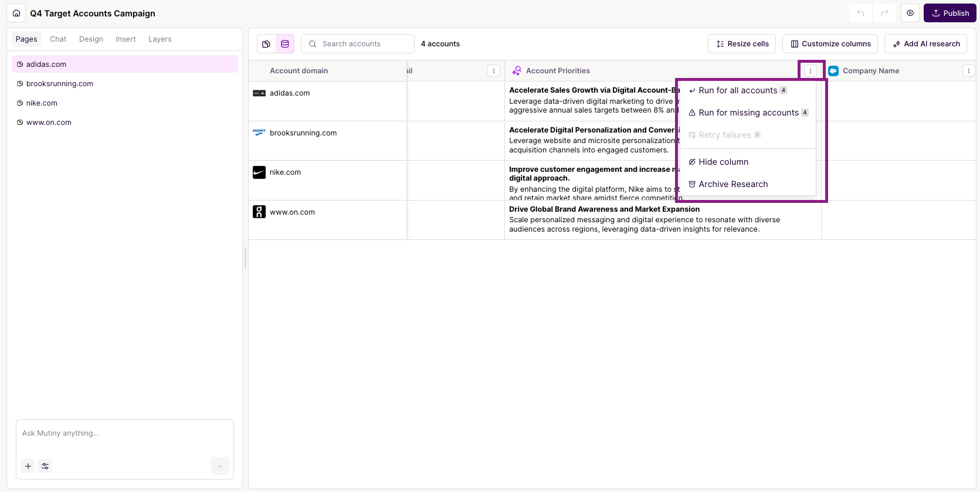The height and width of the screenshot is (492, 980).
Task: Click the 4 accounts count label
Action: 440,44
